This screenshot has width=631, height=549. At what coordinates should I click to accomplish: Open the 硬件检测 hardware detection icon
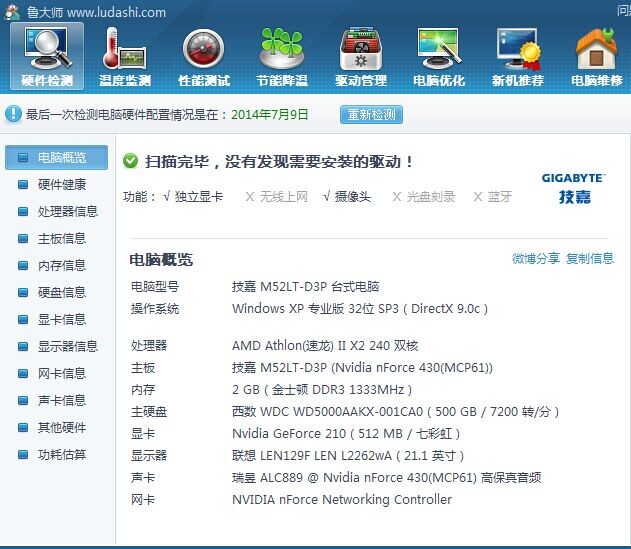(47, 56)
